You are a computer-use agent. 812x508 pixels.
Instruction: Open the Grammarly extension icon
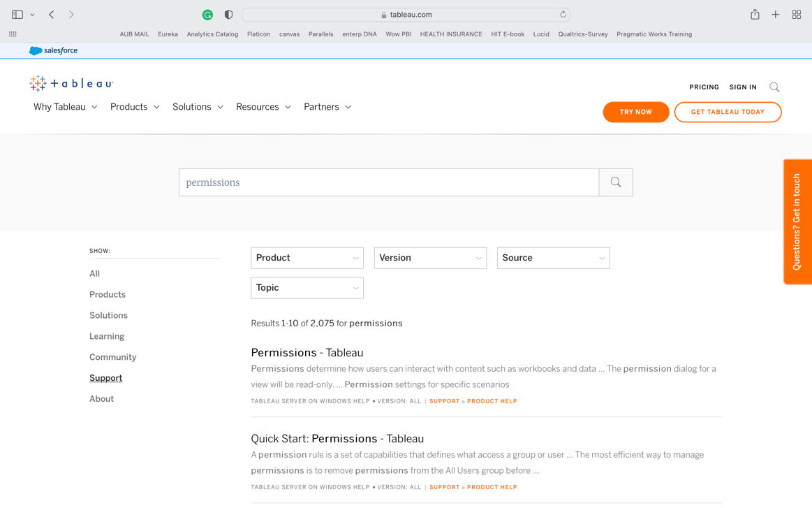(207, 15)
